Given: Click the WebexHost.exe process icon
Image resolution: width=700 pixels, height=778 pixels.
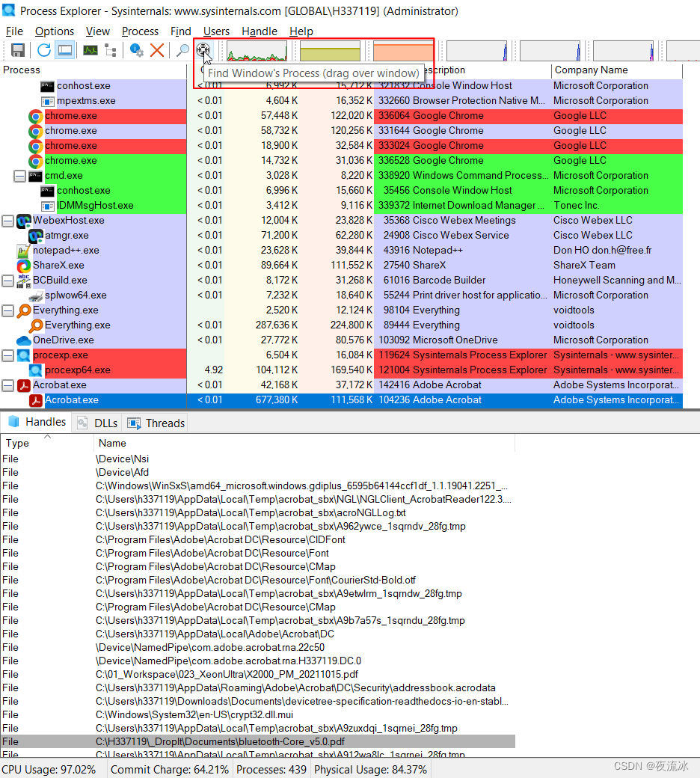Looking at the screenshot, I should click(23, 221).
